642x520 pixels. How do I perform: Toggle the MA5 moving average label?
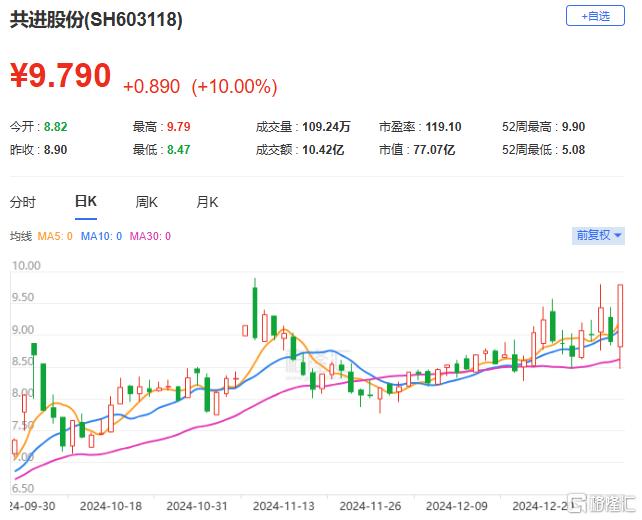53,236
